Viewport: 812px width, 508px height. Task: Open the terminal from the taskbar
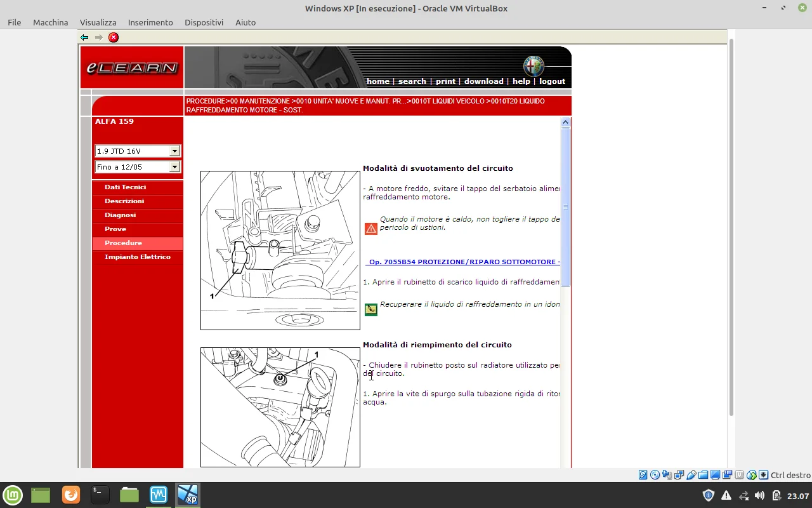coord(100,495)
